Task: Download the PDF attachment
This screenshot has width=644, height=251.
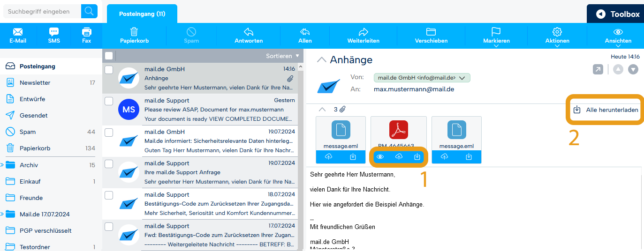Action: tap(417, 157)
